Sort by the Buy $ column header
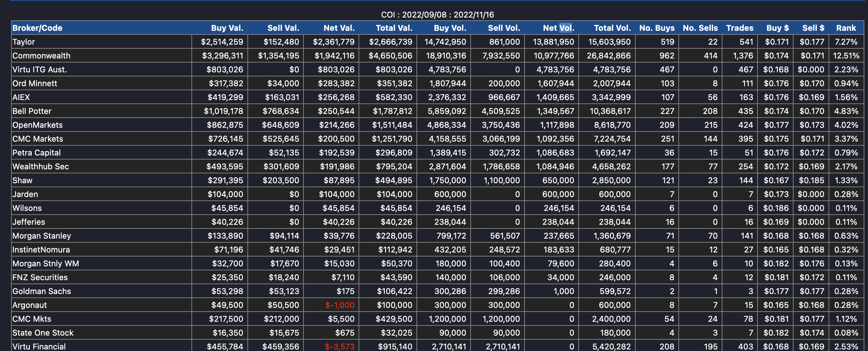 tap(778, 28)
